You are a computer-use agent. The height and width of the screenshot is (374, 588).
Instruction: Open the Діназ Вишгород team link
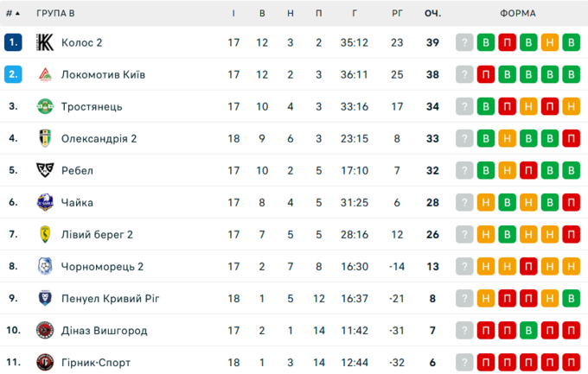(104, 330)
